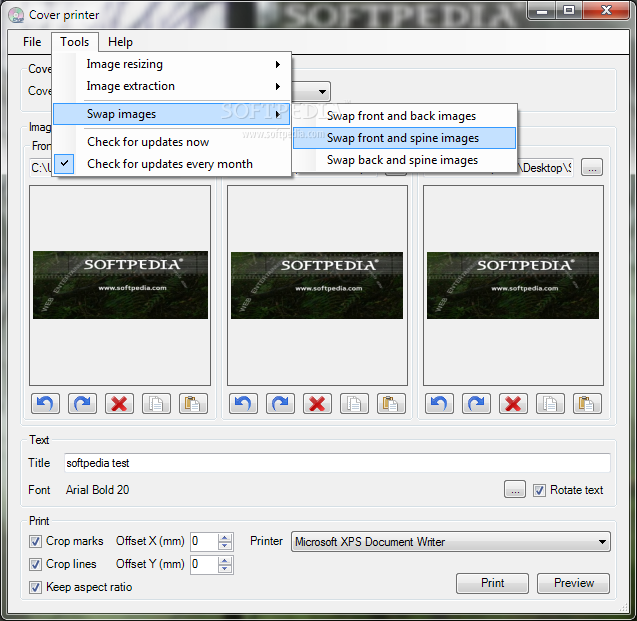
Task: Toggle Check for updates every month
Action: [x=171, y=164]
